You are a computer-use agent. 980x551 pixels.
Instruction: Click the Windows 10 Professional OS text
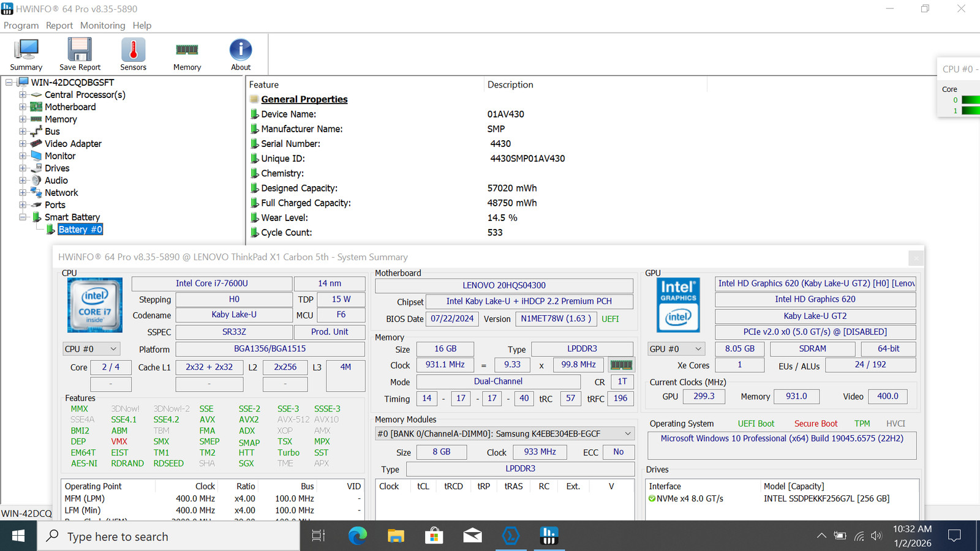[x=782, y=439]
